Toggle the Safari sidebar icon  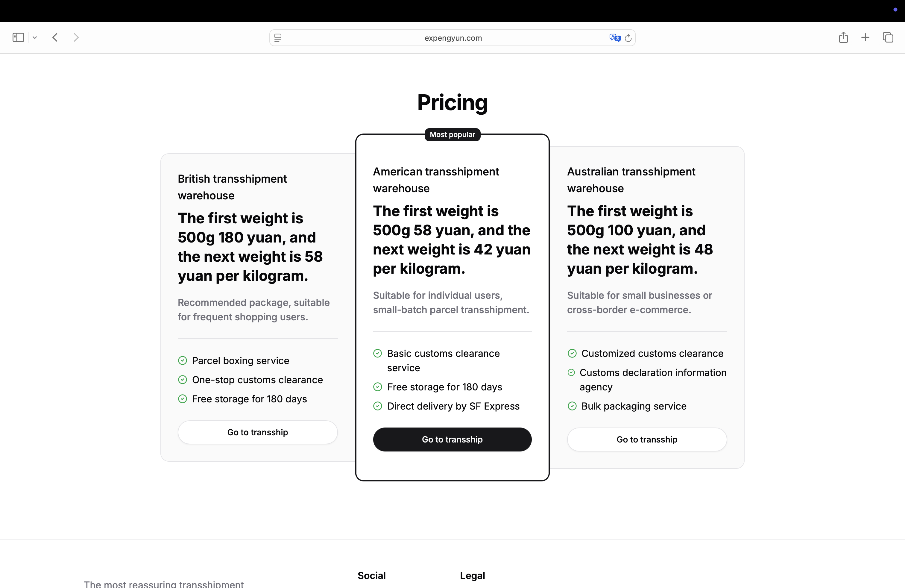18,37
